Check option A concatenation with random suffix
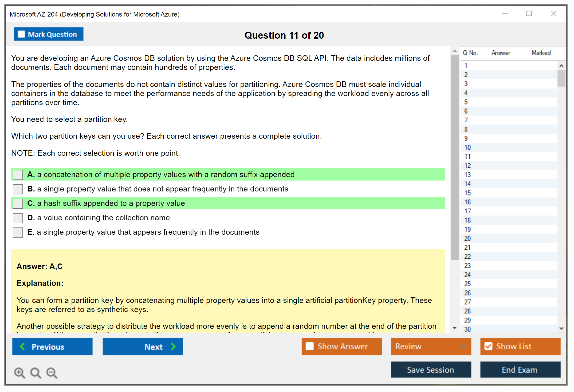Viewport: 574px width, 392px height. [18, 175]
